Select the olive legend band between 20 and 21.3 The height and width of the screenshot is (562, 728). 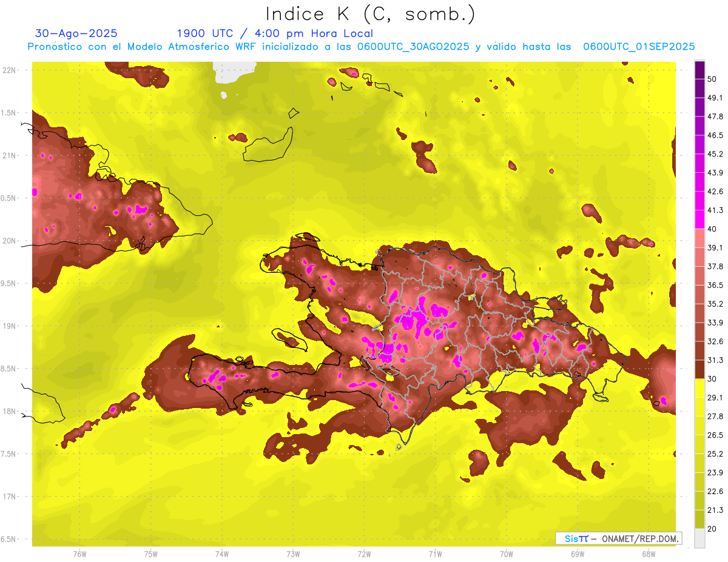tap(699, 520)
